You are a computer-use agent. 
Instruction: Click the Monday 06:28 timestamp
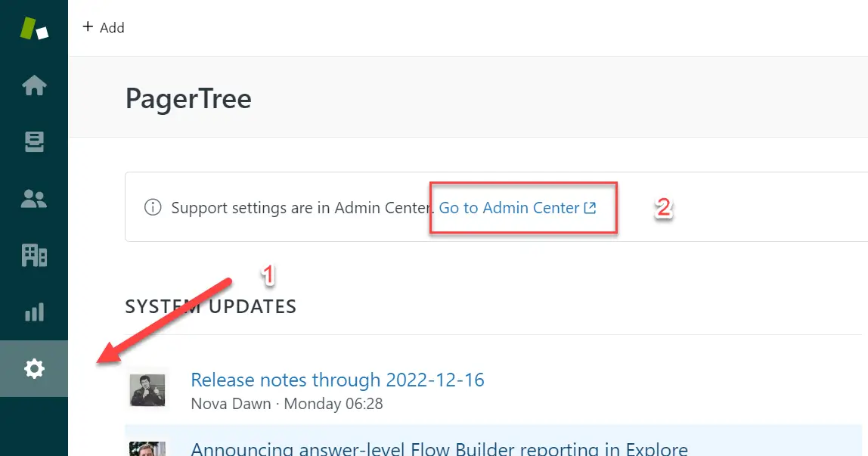click(x=333, y=404)
